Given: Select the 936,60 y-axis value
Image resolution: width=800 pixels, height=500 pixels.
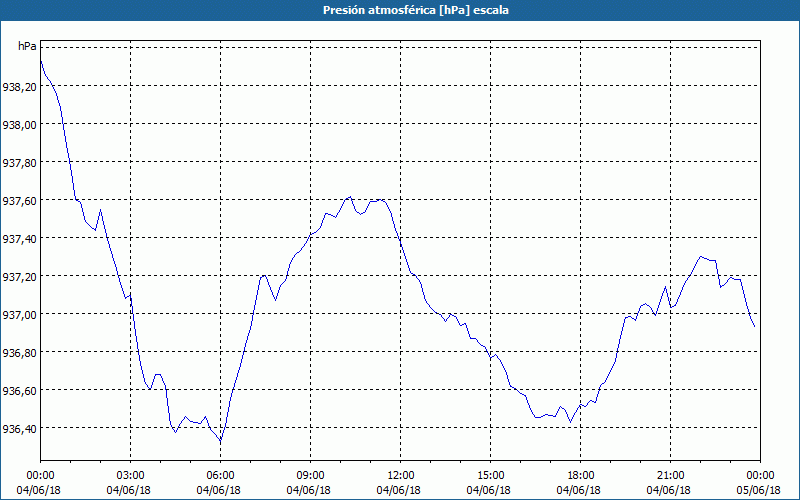Looking at the screenshot, I should click(19, 391).
